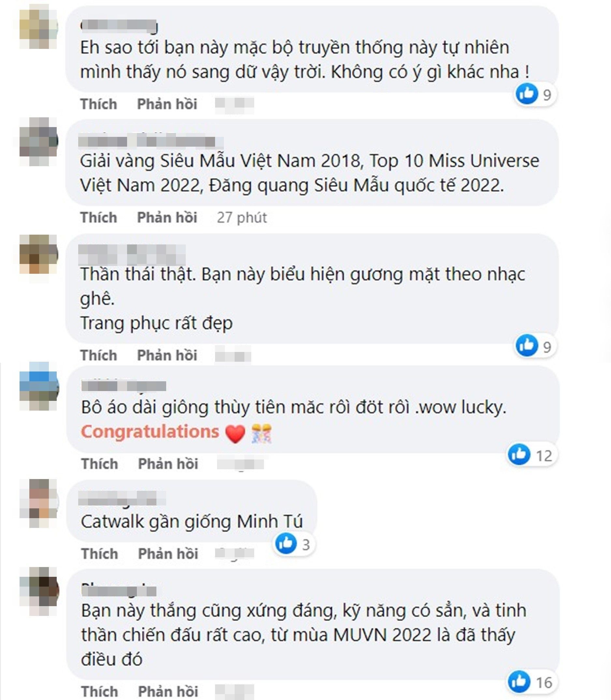Open the avatar beside the 'Catwalk gần giống Minh Tú' comment
This screenshot has height=700, width=611.
tap(38, 503)
